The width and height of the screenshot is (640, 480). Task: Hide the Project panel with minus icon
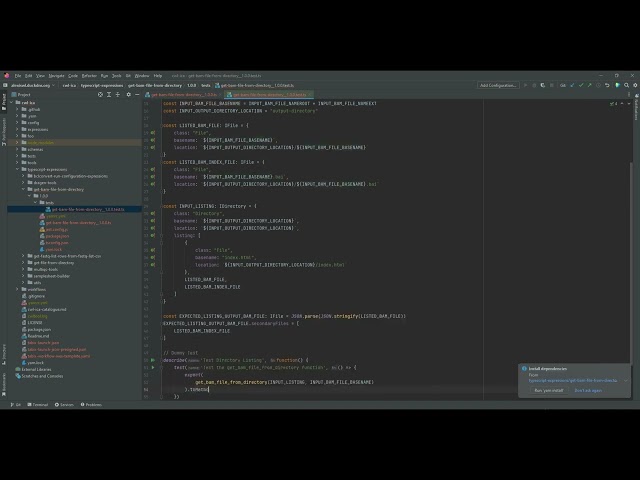[x=137, y=95]
